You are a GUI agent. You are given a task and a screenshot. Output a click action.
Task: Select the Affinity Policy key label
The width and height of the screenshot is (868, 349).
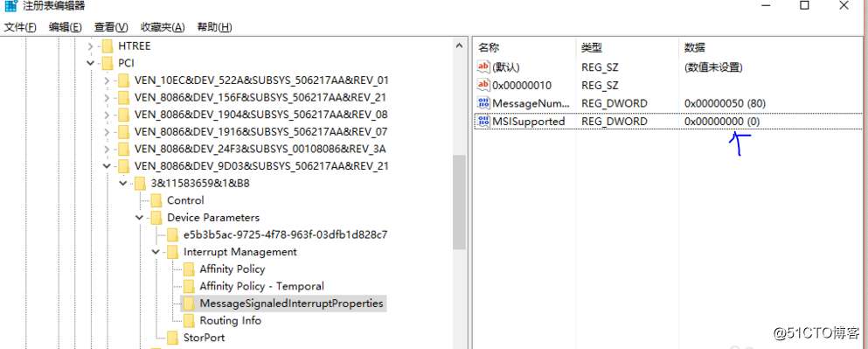click(x=233, y=269)
